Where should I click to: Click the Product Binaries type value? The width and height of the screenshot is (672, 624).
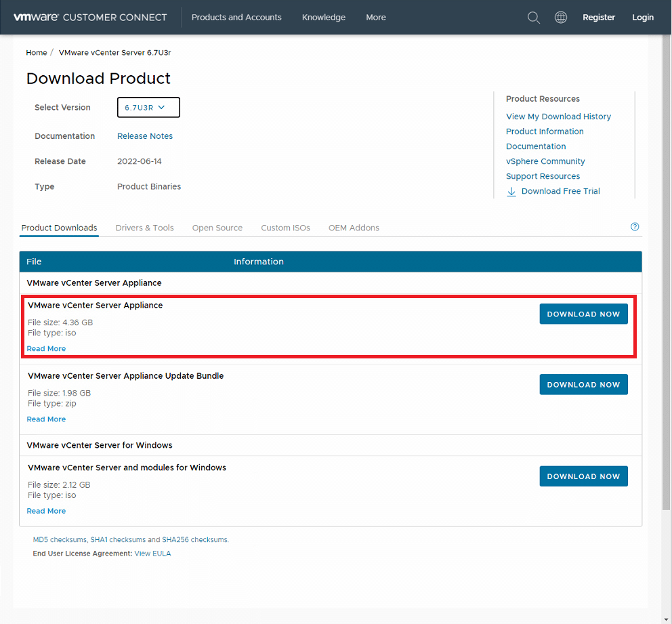click(x=149, y=186)
